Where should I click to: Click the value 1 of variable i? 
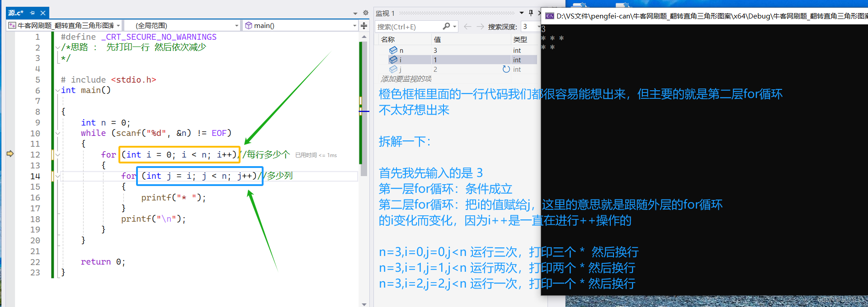[x=435, y=60]
